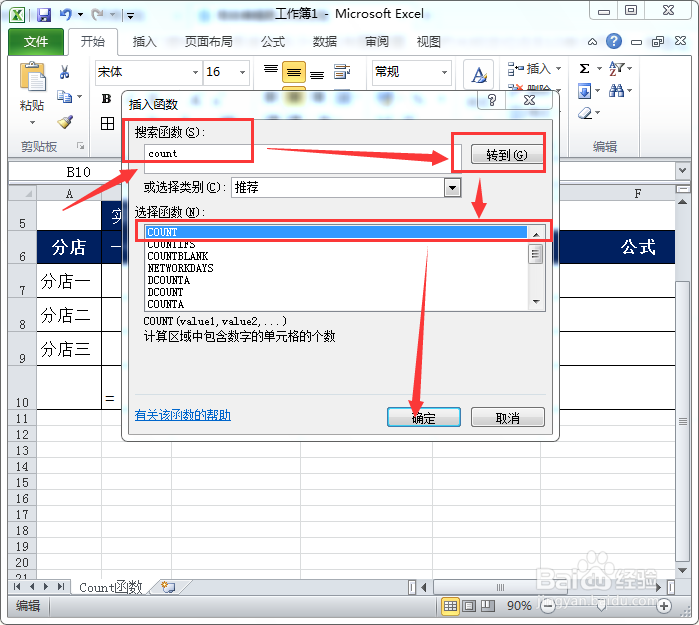This screenshot has height=625, width=699.
Task: Click zoom out minus button in status bar
Action: 548,606
